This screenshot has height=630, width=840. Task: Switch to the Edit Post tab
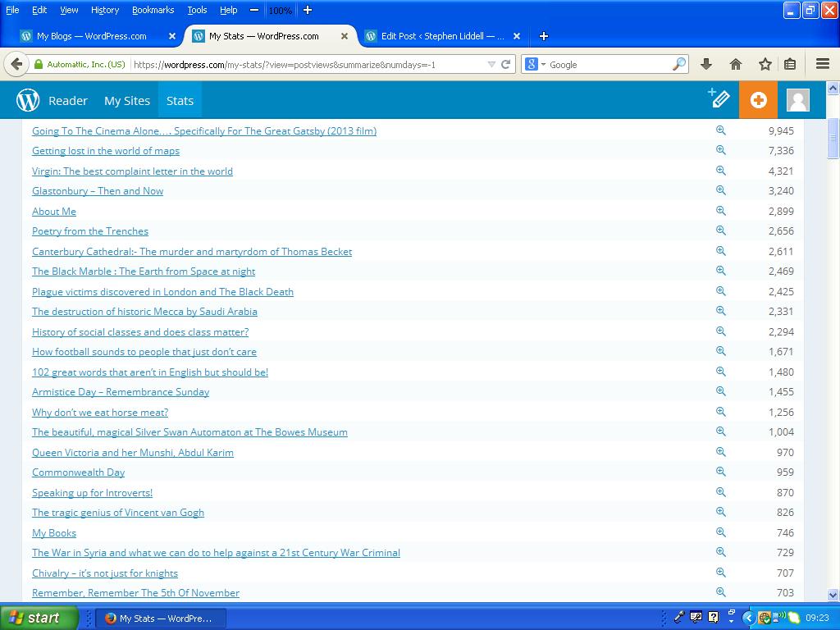point(442,36)
